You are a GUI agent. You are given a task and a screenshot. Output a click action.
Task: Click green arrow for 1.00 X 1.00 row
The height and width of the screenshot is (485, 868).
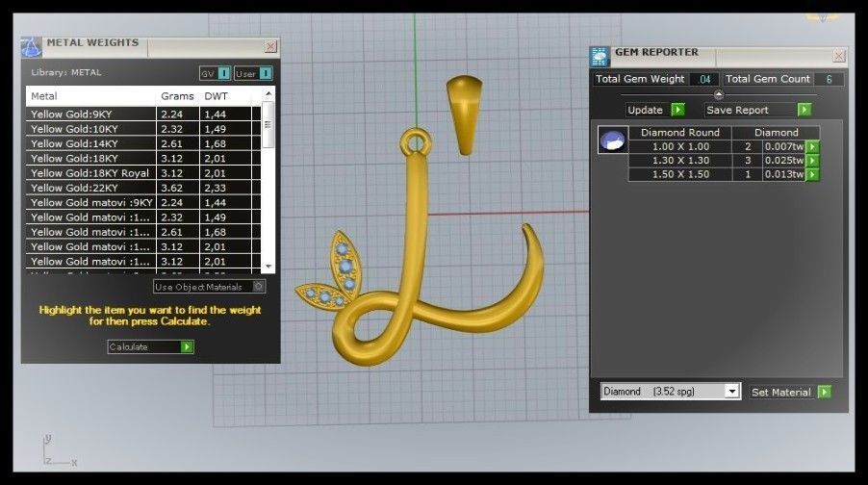pos(812,146)
